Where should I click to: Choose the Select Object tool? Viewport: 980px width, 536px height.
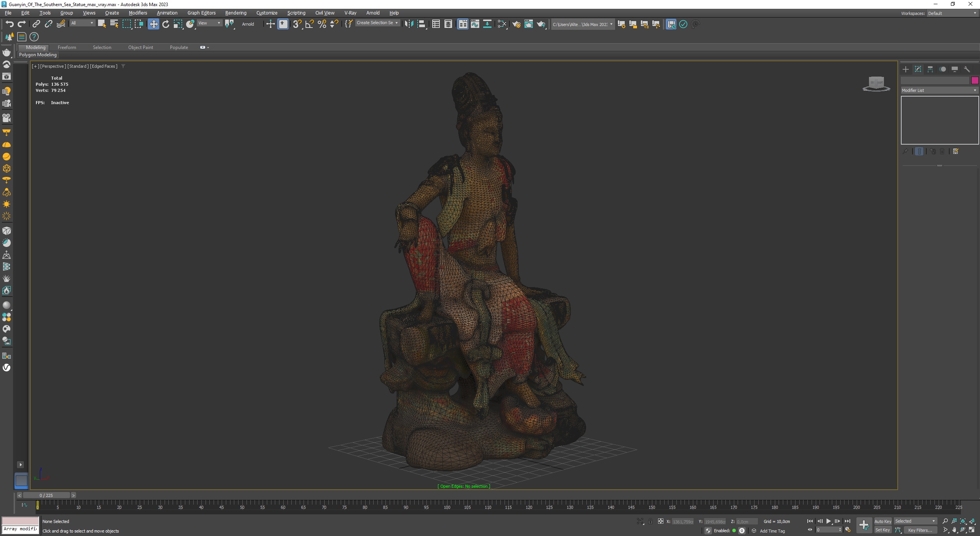coord(102,24)
